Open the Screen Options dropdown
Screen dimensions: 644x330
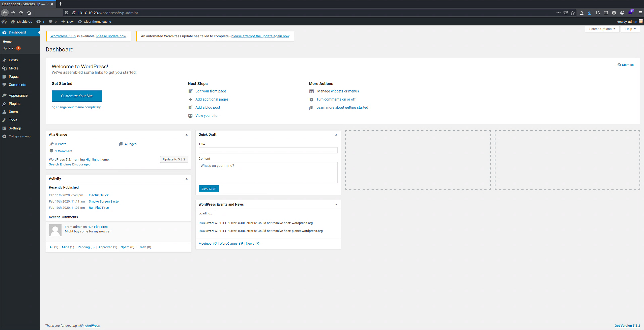(602, 29)
